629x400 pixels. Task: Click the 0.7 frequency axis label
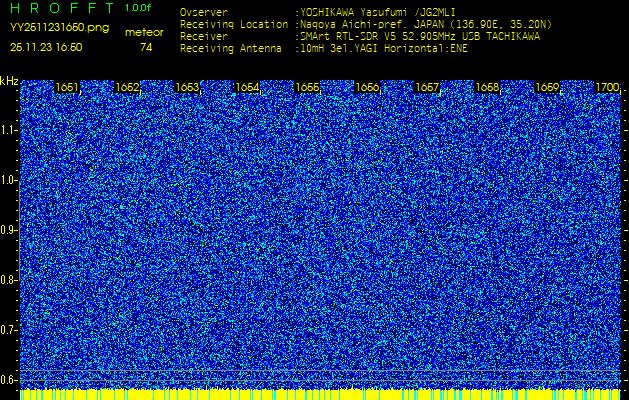coord(9,330)
